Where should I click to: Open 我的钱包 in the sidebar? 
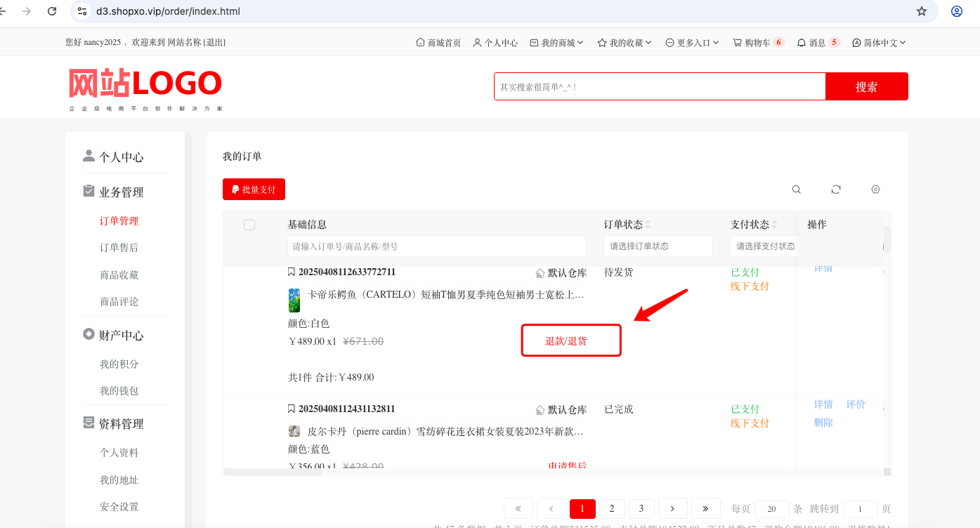click(x=119, y=391)
